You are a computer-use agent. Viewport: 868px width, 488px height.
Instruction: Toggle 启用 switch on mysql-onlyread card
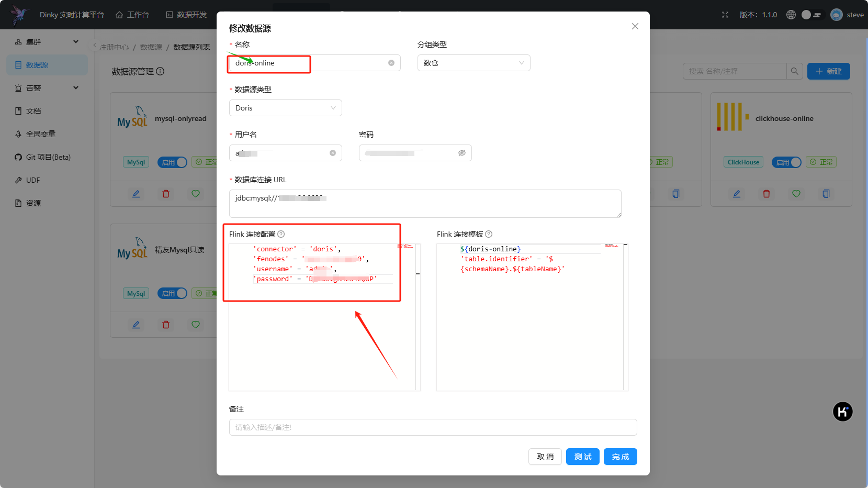point(172,162)
